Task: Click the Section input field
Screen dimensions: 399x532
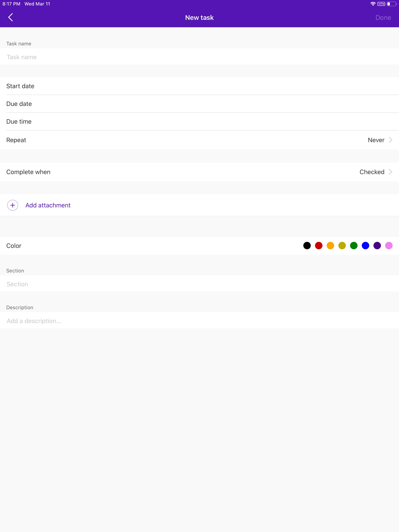Action: (199, 284)
